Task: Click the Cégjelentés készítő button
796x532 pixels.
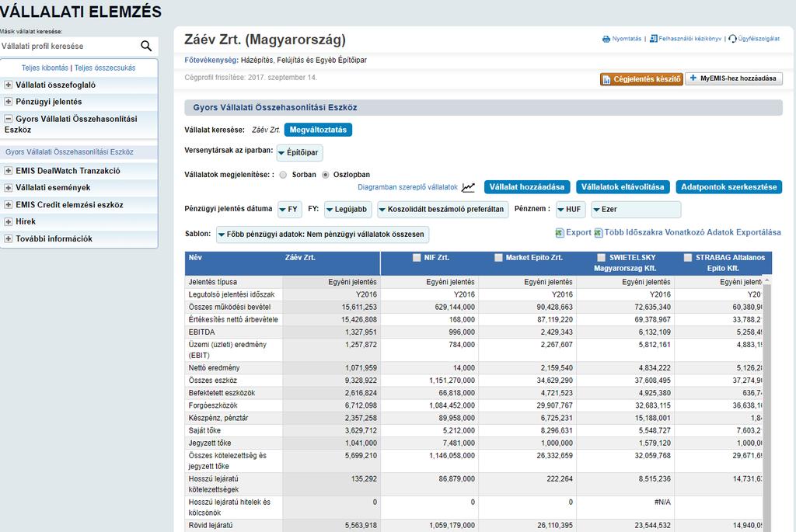Action: point(641,79)
